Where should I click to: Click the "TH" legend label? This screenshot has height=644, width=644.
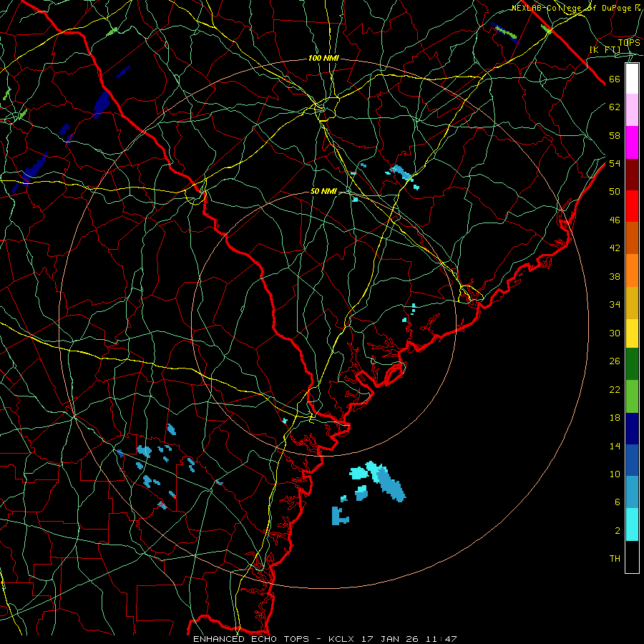click(x=615, y=559)
